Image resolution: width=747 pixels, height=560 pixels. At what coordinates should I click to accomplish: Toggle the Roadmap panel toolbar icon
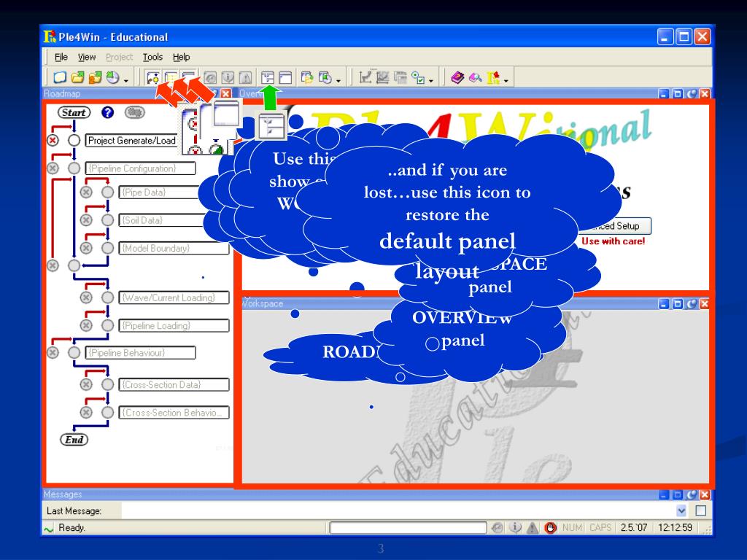153,77
